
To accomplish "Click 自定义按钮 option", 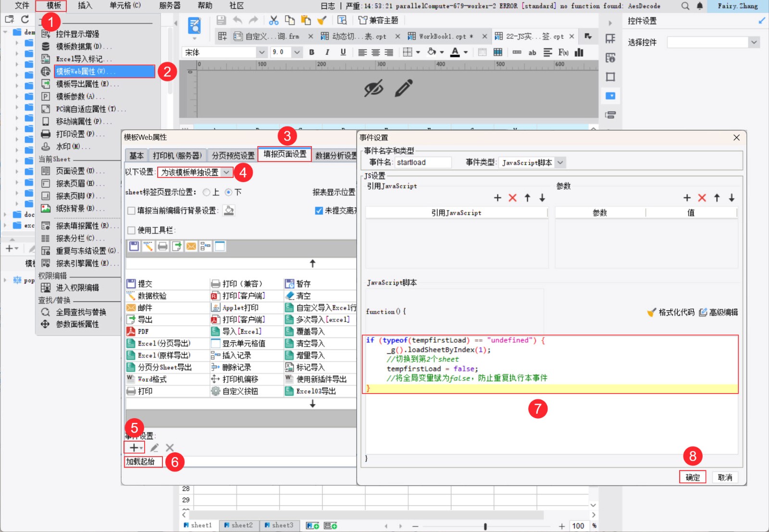I will click(x=235, y=392).
